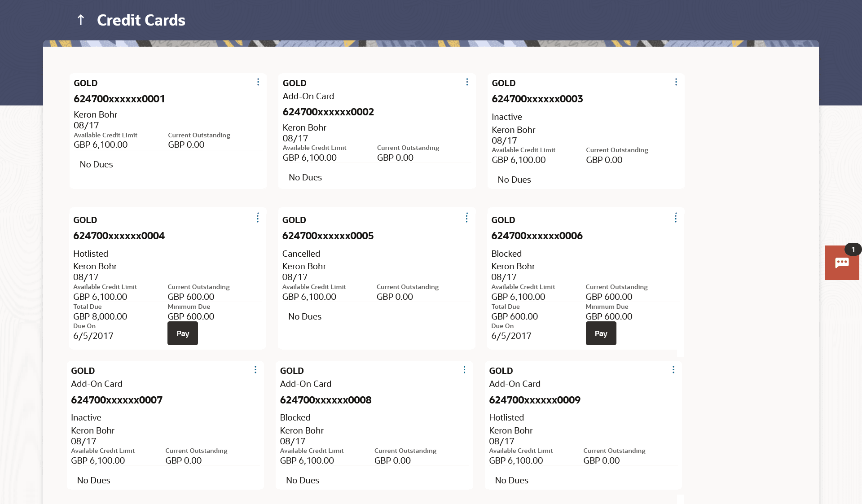Screen dimensions: 862x504
Task: Select card number 624700xxxxxx0009
Action: click(x=535, y=400)
